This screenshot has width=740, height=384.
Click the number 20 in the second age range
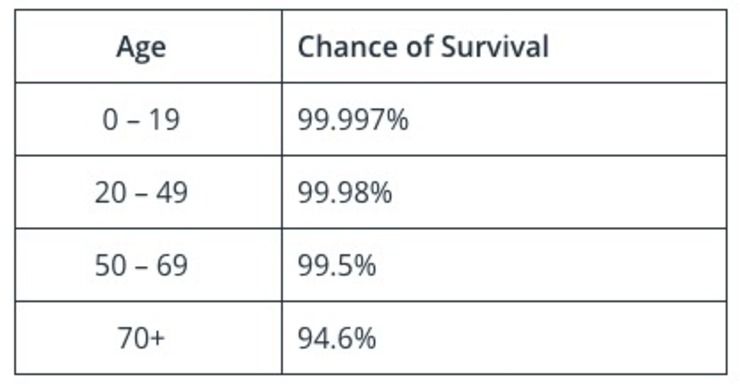pos(110,192)
